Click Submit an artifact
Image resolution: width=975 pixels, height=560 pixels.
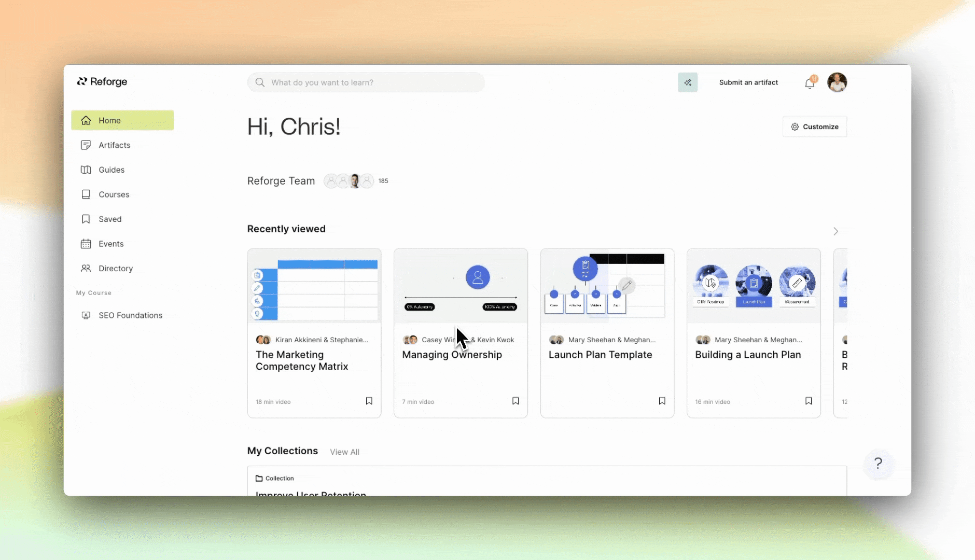coord(748,82)
